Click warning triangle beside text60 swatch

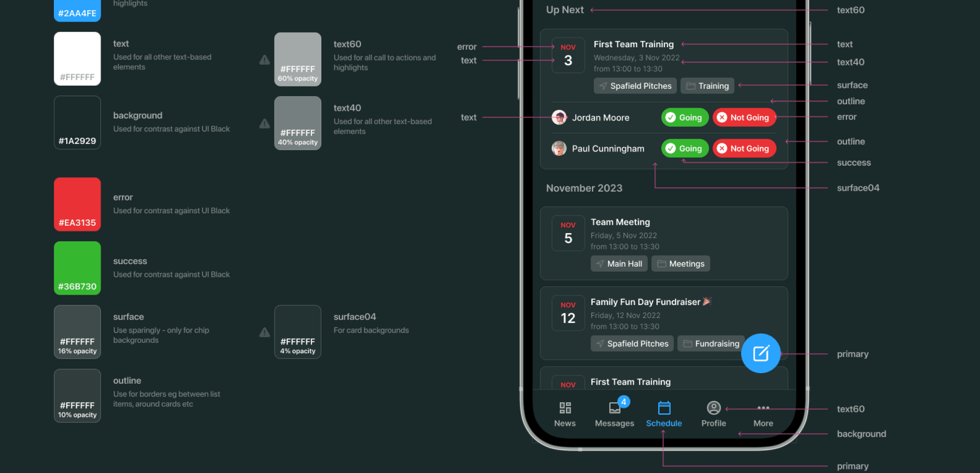pyautogui.click(x=264, y=60)
